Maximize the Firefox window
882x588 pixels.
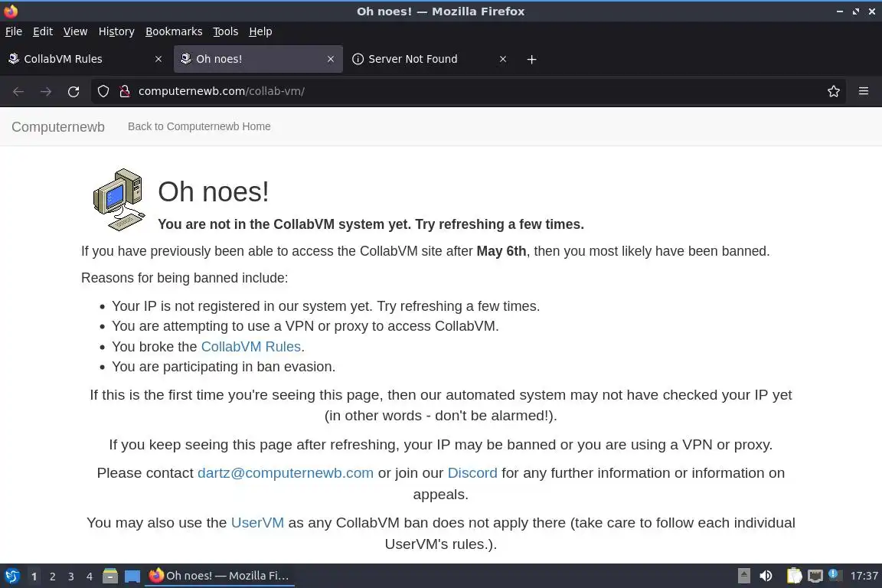855,11
